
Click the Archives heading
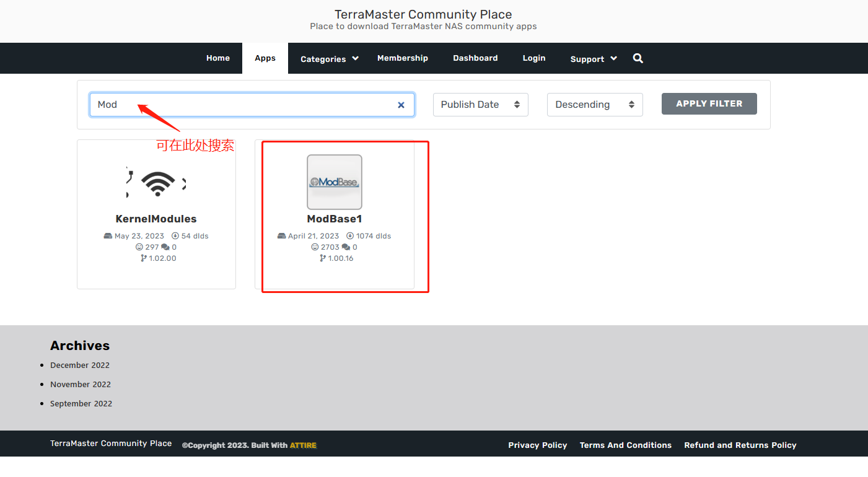(x=80, y=346)
